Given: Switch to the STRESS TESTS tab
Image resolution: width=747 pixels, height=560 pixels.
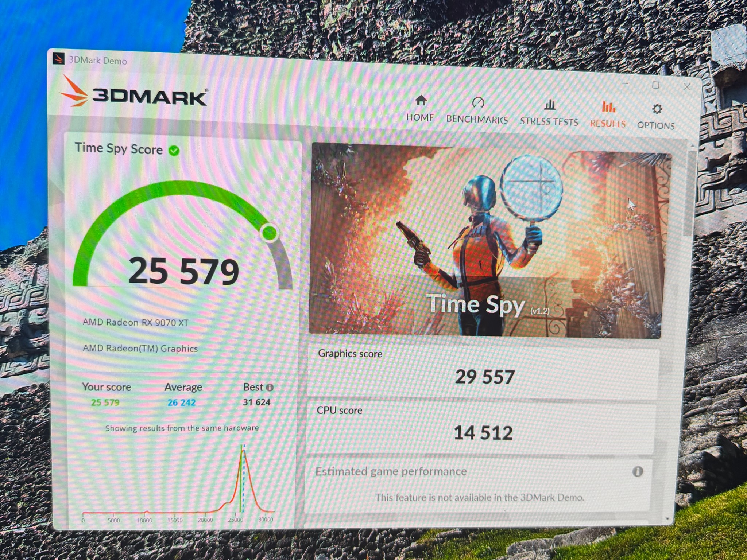Looking at the screenshot, I should 549,122.
